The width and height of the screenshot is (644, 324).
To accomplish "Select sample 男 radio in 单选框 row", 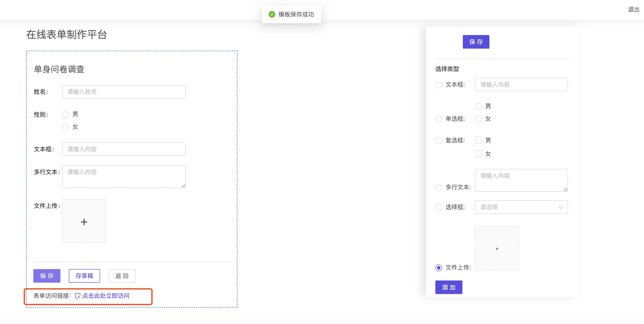I will click(x=478, y=107).
